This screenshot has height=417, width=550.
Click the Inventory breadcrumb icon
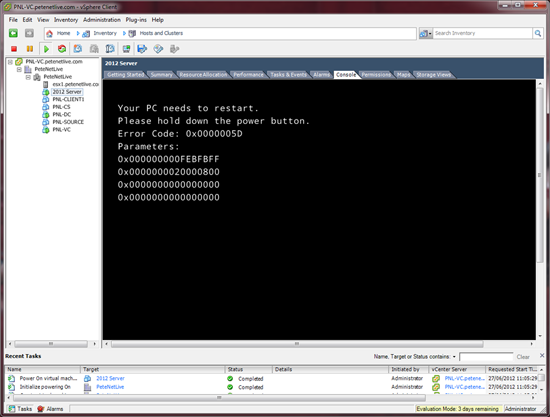86,34
